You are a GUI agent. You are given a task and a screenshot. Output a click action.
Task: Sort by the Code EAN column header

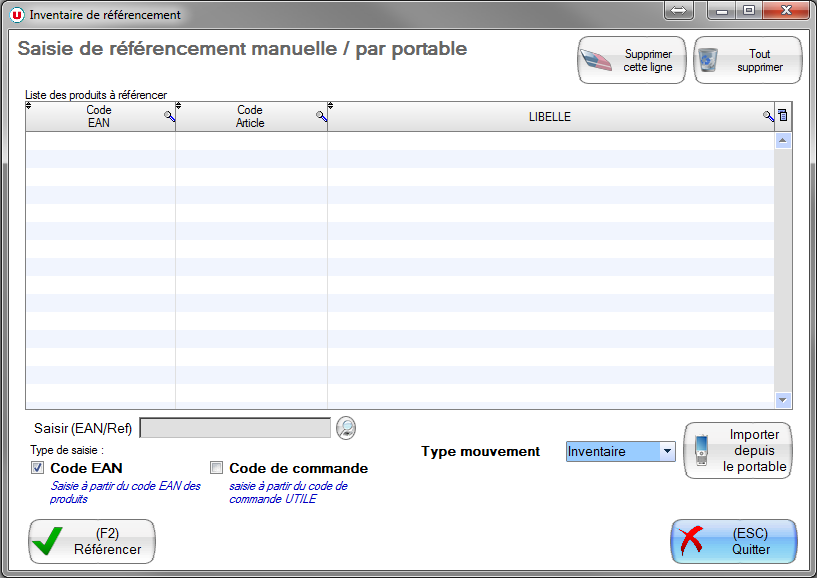[x=99, y=117]
